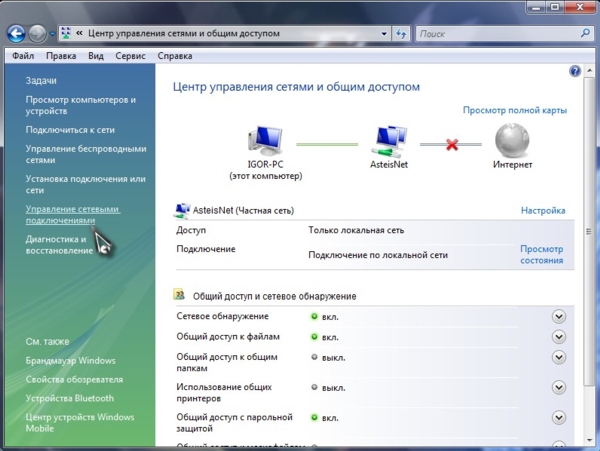Click the control panel icon in address bar
Image resolution: width=600 pixels, height=451 pixels.
point(66,33)
